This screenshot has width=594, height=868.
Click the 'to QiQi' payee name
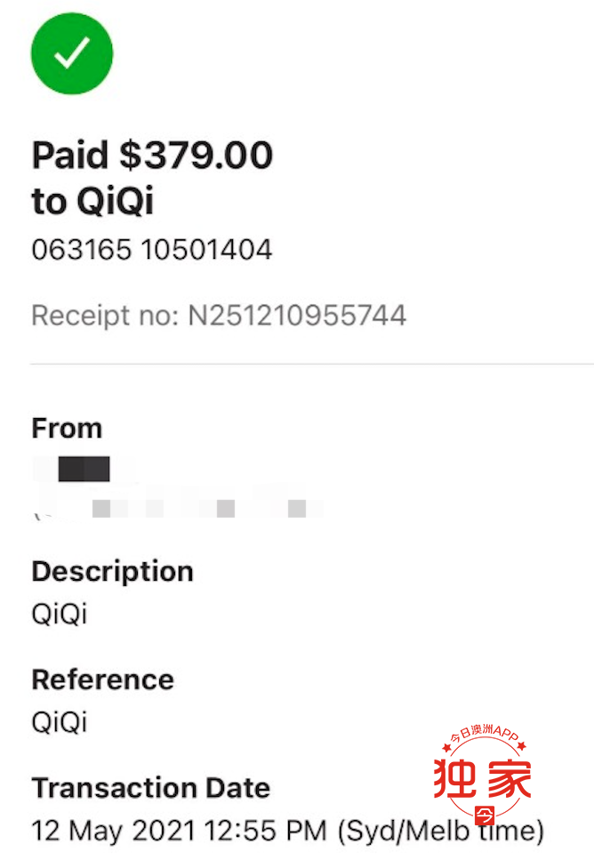(92, 200)
